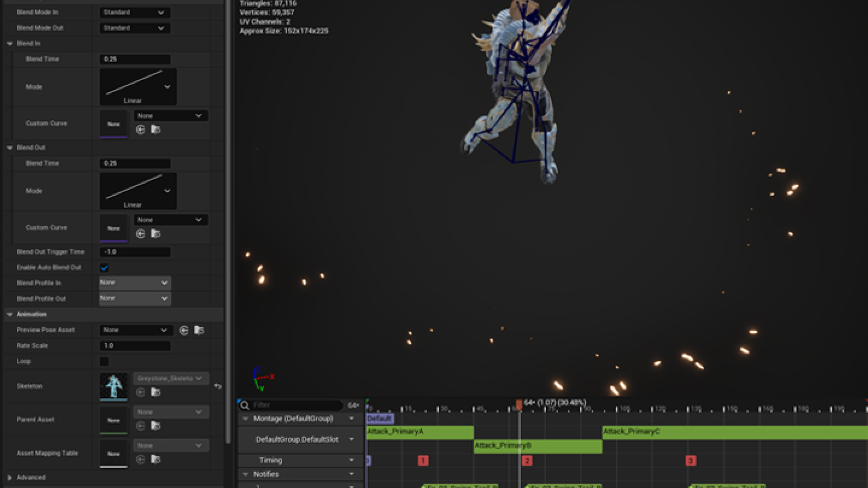Open Montage (DefaultGroup) track options arrow
Screen dimensions: 868x488
[351, 419]
